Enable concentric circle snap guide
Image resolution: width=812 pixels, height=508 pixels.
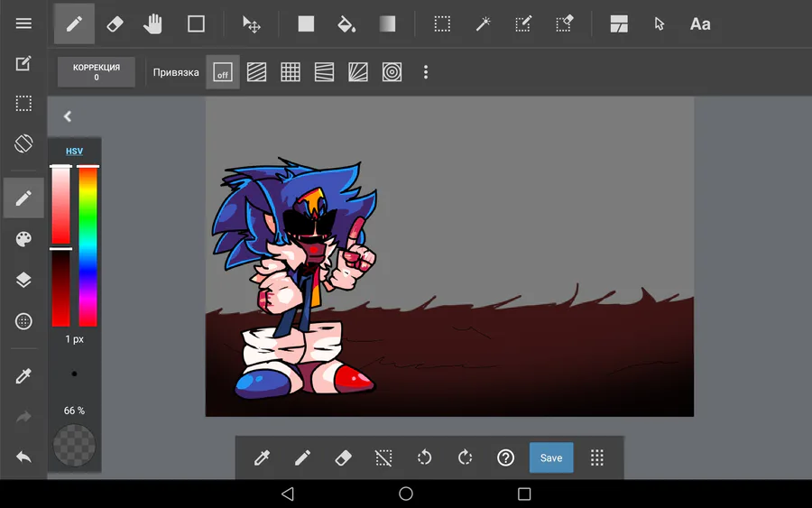coord(392,72)
